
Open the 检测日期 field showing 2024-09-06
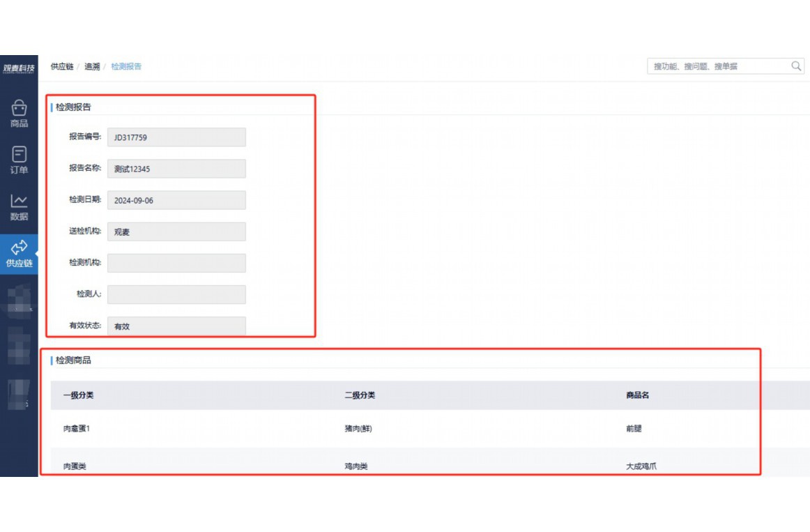tap(176, 200)
